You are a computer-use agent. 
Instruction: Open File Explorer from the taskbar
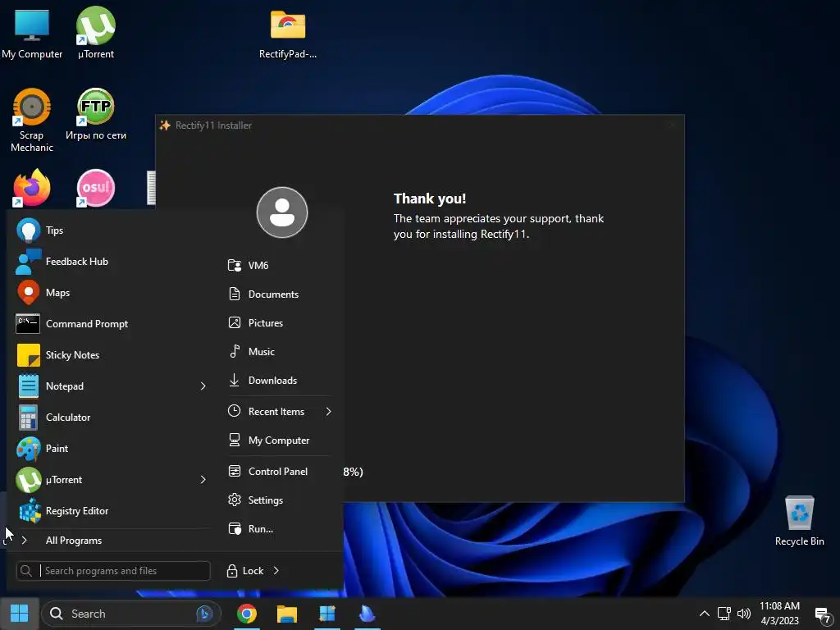pyautogui.click(x=287, y=614)
